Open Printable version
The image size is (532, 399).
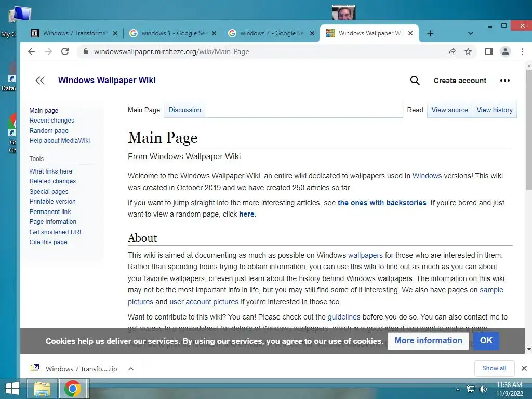pyautogui.click(x=52, y=202)
